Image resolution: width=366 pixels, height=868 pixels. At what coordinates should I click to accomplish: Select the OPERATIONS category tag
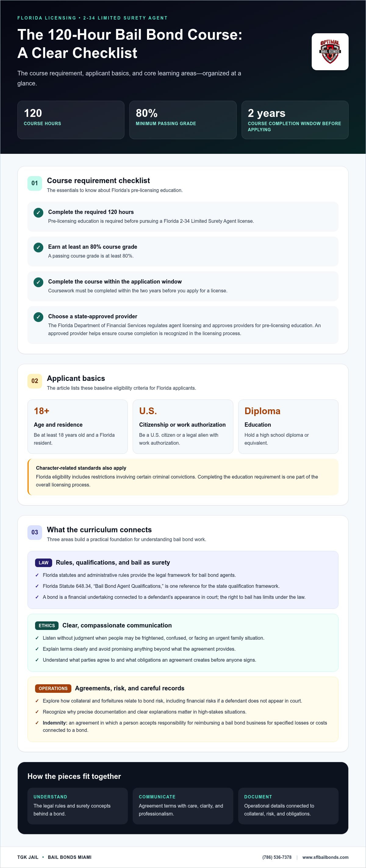(x=53, y=689)
